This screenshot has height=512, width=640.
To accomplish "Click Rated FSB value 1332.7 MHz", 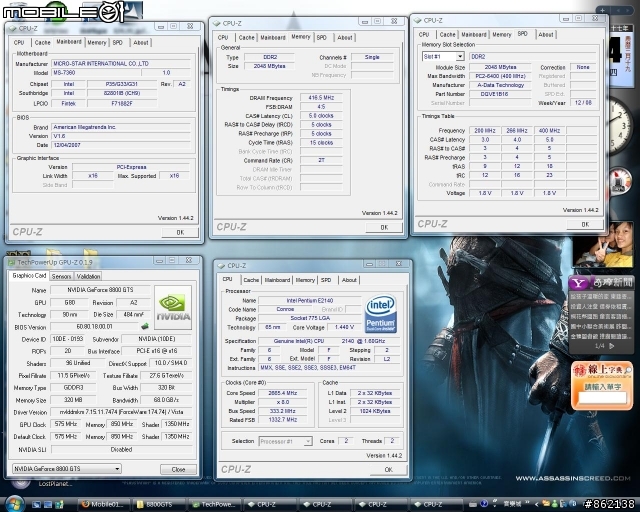I will click(282, 420).
